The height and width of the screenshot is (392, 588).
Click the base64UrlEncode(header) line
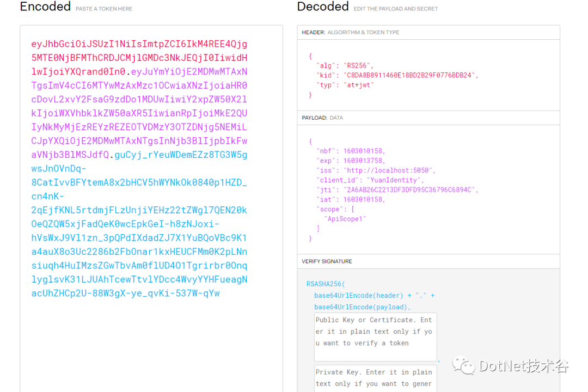click(x=374, y=296)
